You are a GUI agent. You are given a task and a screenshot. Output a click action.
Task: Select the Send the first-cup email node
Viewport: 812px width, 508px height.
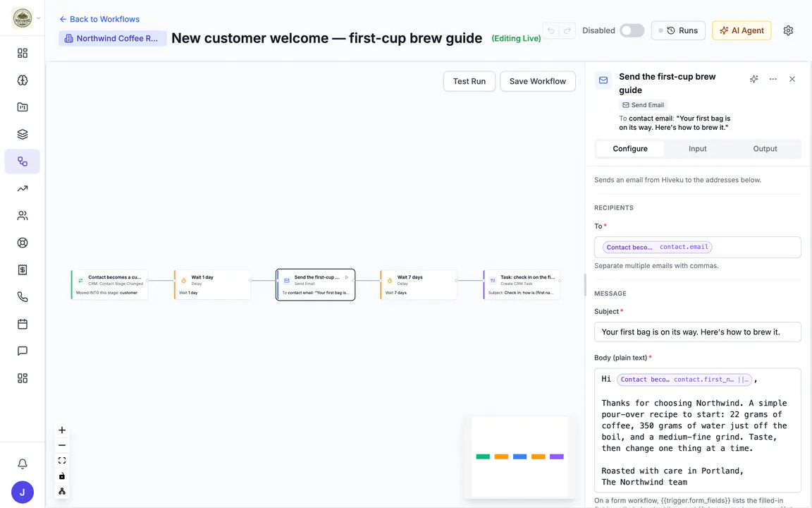(315, 284)
